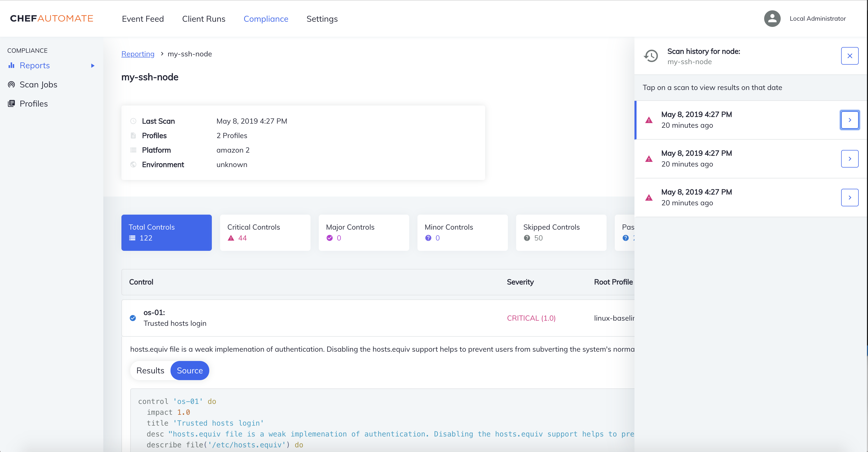This screenshot has width=868, height=452.
Task: Click the warning triangle icon on second scan
Action: 649,158
